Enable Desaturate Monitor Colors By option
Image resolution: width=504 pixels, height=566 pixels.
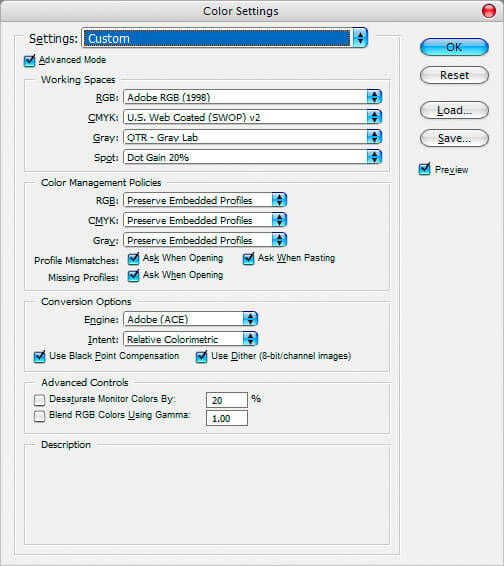point(39,400)
